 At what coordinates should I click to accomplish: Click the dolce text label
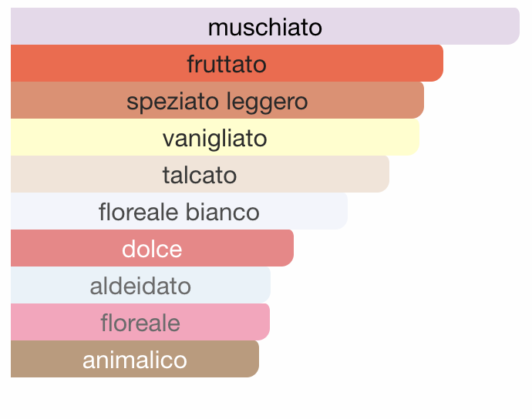[x=152, y=249]
